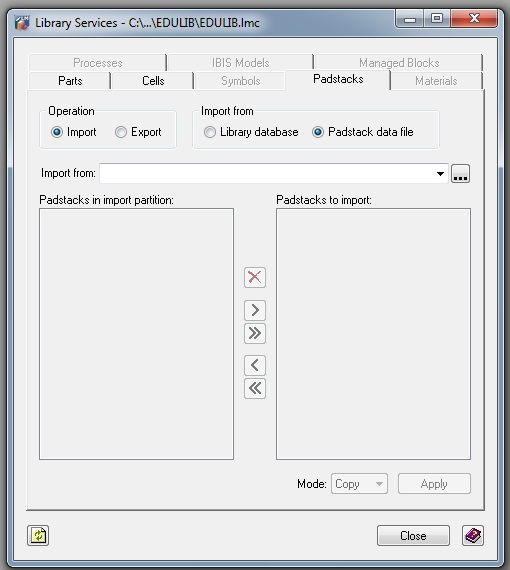The image size is (510, 570).
Task: Click the refresh icon at bottom left
Action: (38, 535)
